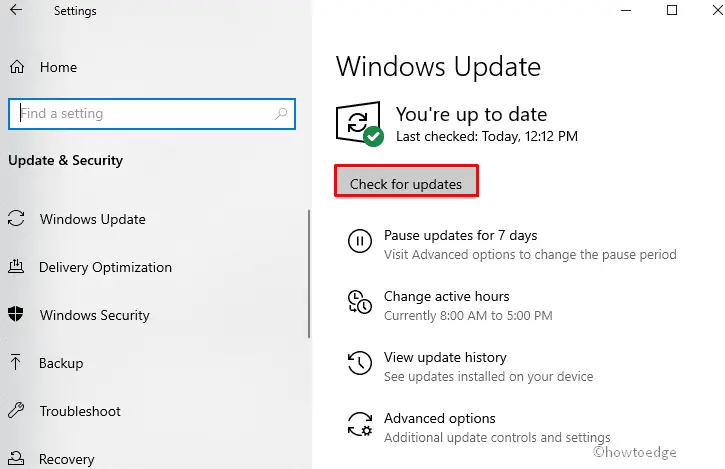The height and width of the screenshot is (469, 725).
Task: Click the View update history icon
Action: tap(359, 363)
